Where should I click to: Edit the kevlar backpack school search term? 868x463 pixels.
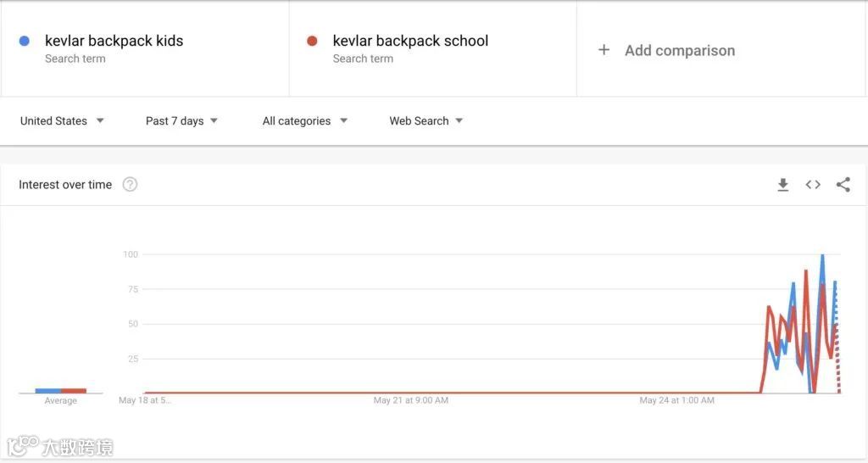click(410, 41)
